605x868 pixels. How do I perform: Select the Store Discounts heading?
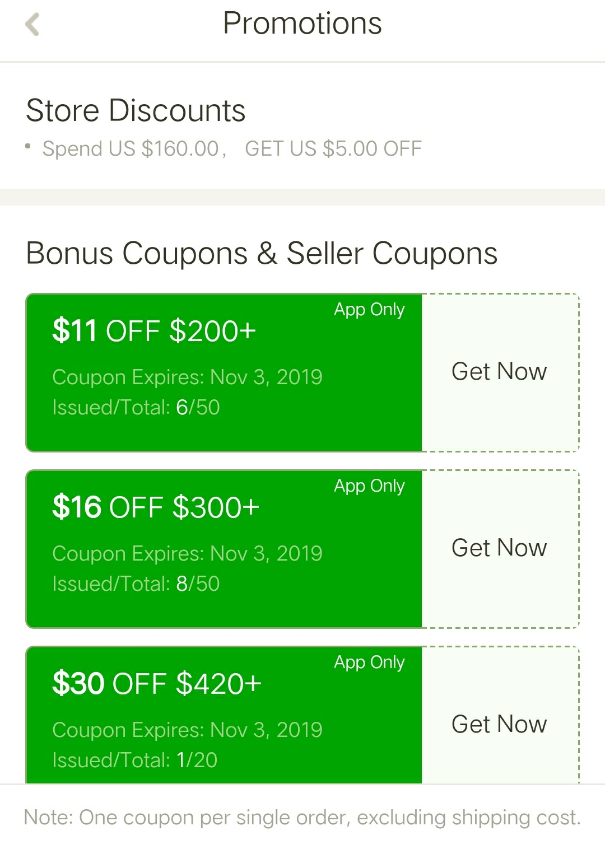[136, 110]
